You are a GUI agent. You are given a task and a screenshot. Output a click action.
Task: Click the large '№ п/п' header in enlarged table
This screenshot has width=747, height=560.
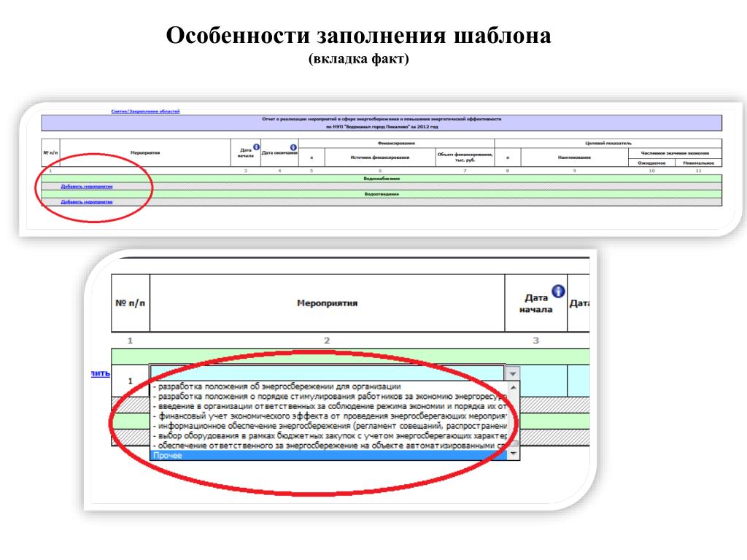pyautogui.click(x=131, y=303)
